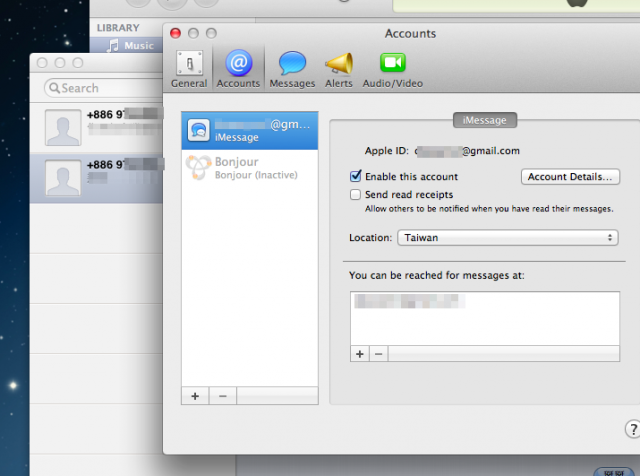Screen dimensions: 640x476
Task: Close the Accounts preferences window
Action: click(x=176, y=33)
